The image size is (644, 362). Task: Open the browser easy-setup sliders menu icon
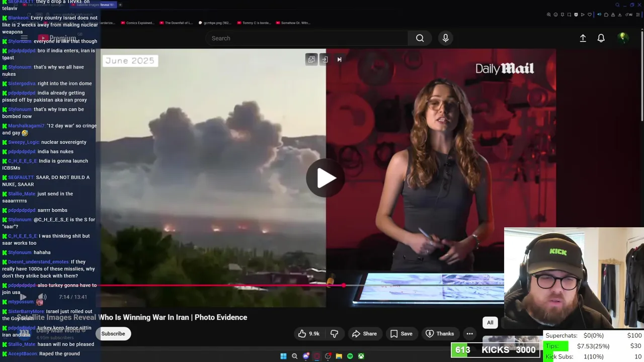[638, 15]
